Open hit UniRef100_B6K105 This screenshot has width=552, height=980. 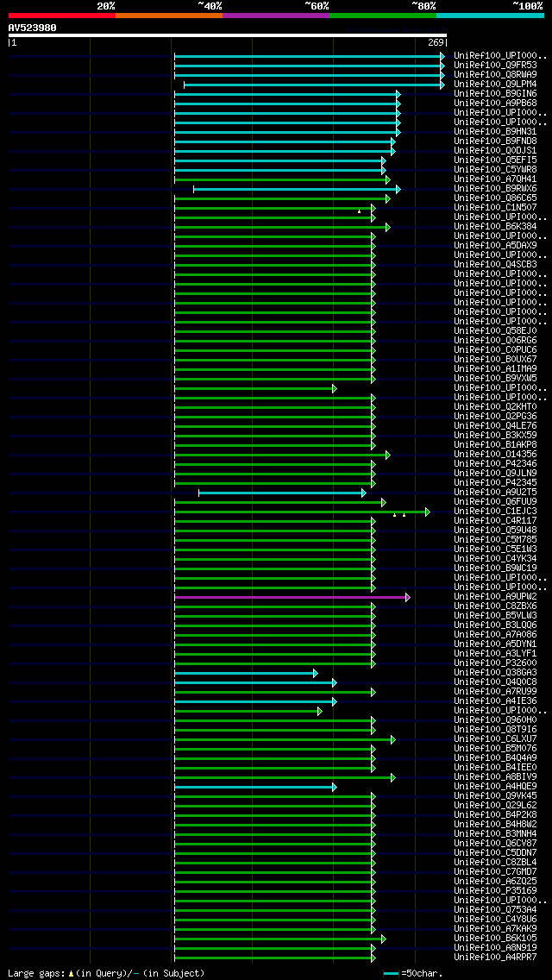point(495,939)
